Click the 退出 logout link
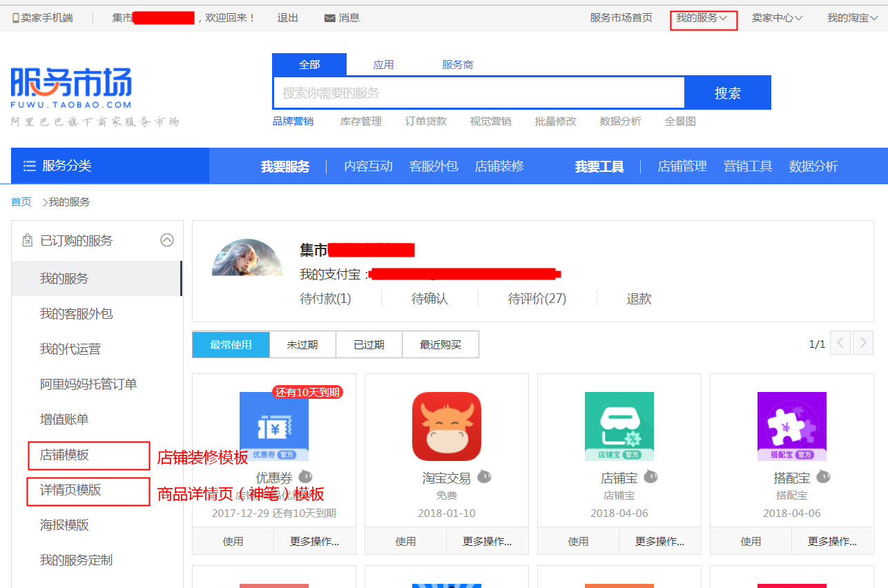This screenshot has width=888, height=588. [288, 18]
